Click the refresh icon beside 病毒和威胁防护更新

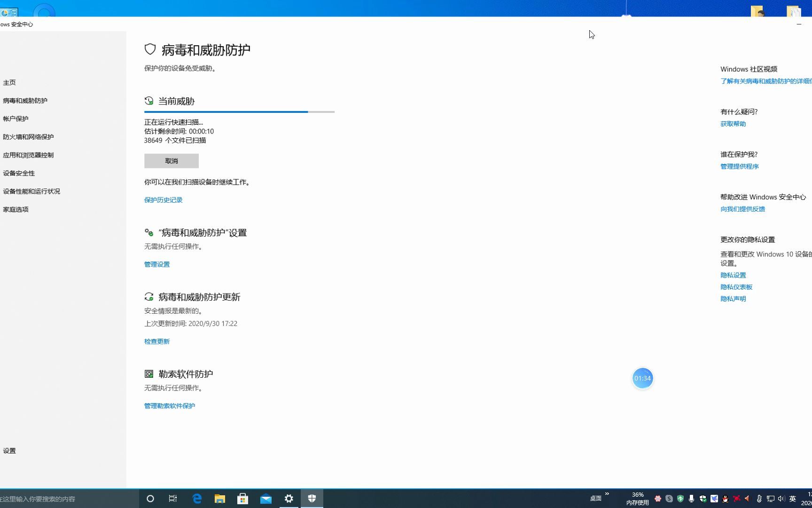pyautogui.click(x=149, y=297)
